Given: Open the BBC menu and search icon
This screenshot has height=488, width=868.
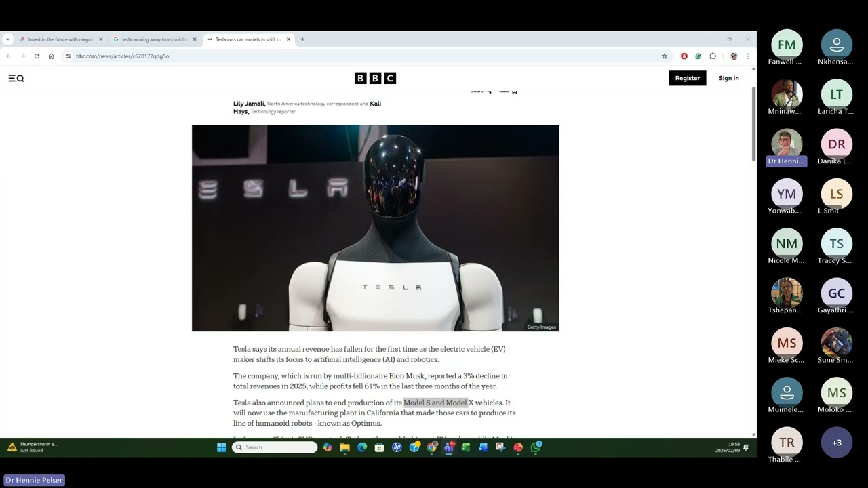Looking at the screenshot, I should [x=16, y=79].
